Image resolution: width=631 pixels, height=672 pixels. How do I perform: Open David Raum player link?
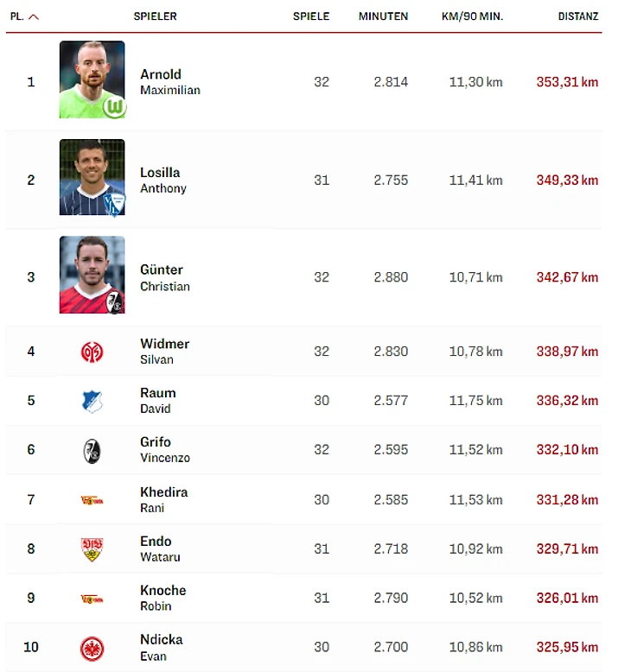[157, 400]
